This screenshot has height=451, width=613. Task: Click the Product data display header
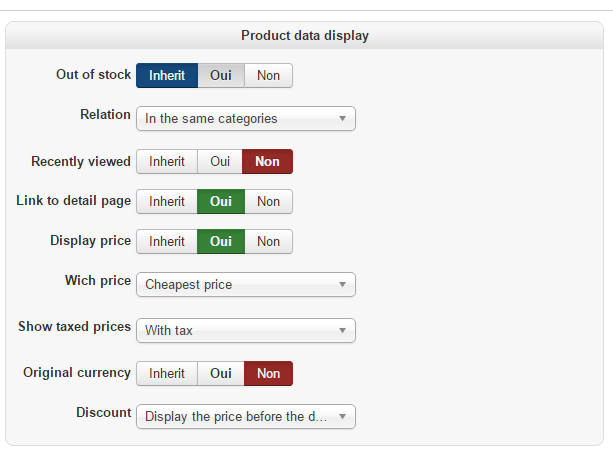click(x=305, y=36)
